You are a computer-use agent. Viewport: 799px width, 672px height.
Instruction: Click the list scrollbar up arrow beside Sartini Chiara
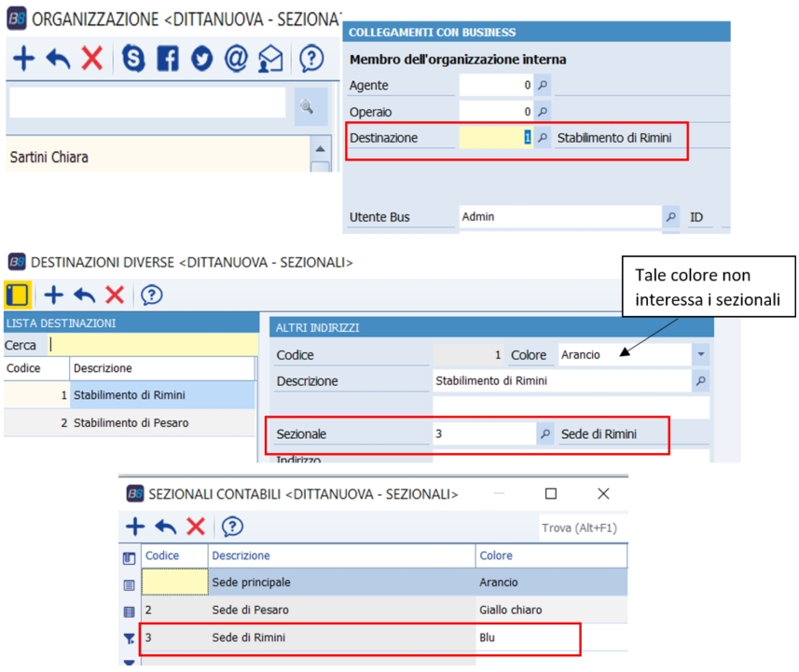click(320, 149)
